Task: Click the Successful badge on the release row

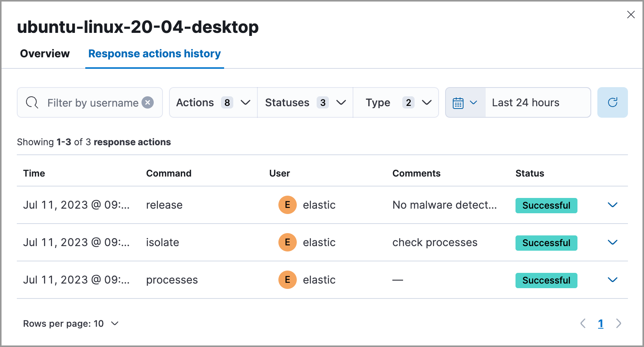Action: (x=546, y=205)
